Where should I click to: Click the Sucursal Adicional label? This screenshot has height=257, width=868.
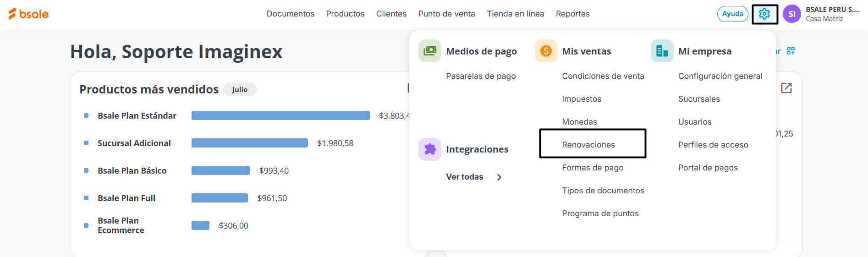[134, 143]
